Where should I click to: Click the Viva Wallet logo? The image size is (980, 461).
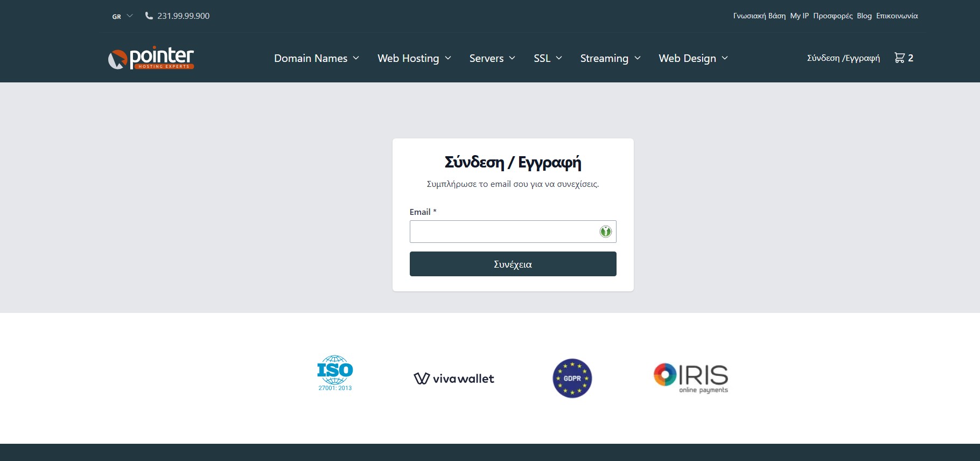point(453,379)
